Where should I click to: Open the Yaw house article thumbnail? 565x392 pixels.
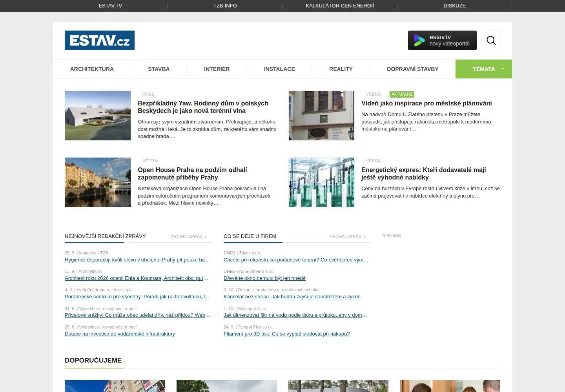tap(98, 116)
